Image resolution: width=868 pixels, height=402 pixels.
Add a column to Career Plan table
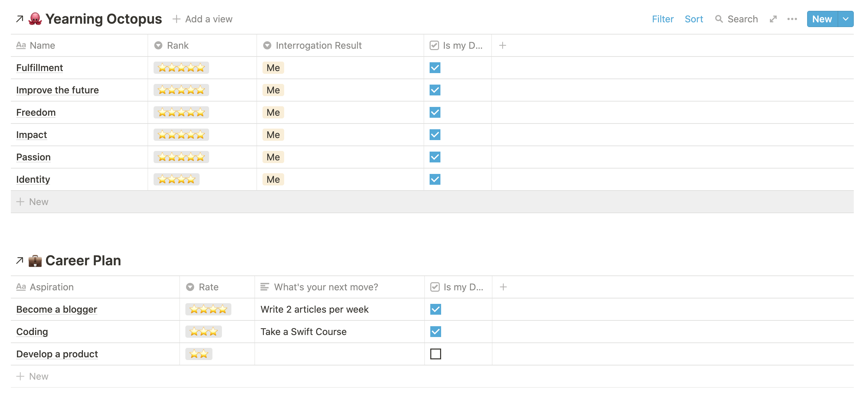click(503, 287)
